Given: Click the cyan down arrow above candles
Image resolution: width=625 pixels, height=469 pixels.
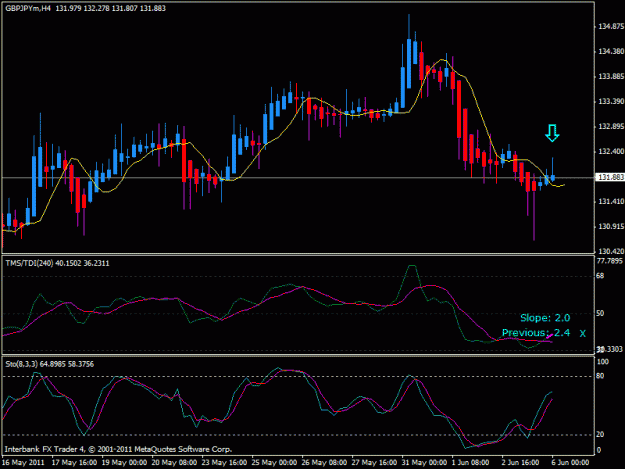Looking at the screenshot, I should pyautogui.click(x=552, y=133).
